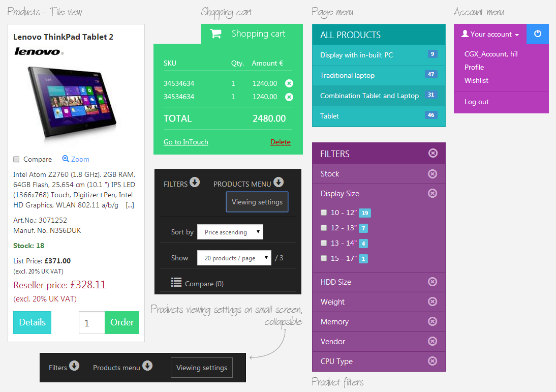This screenshot has width=556, height=392.
Task: Click the user icon beside Your account
Action: 465,34
